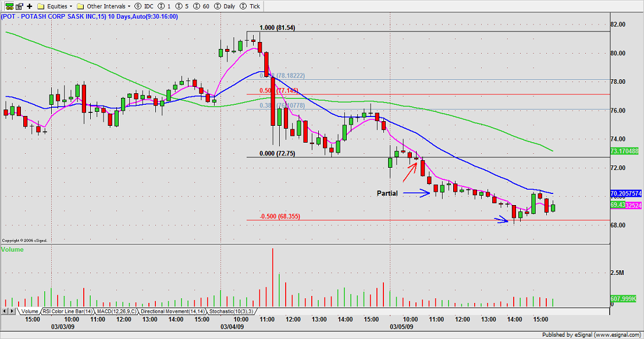Switch to the 5-minute interval
Viewport: 644px width, 339px height.
(x=182, y=6)
